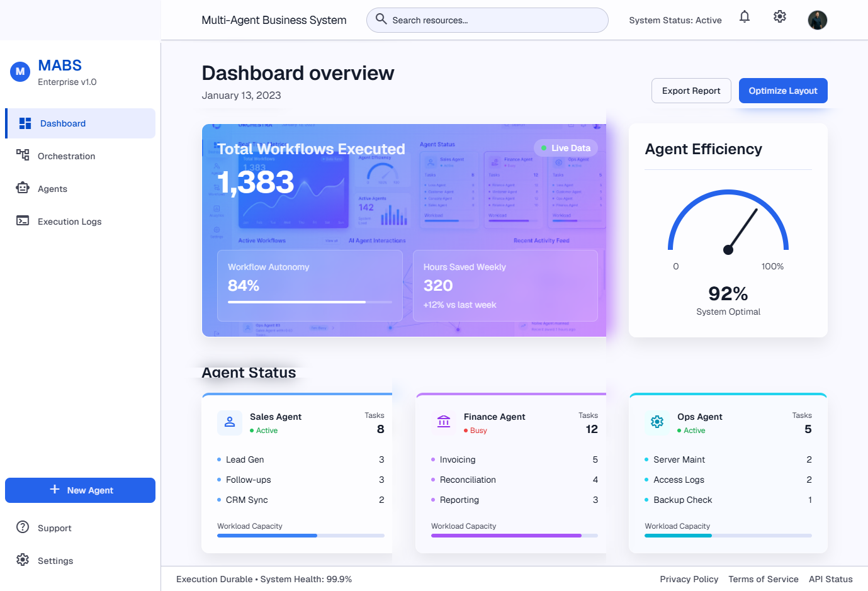This screenshot has width=868, height=591.
Task: Click the Workflow Autonomy progress bar
Action: point(310,302)
